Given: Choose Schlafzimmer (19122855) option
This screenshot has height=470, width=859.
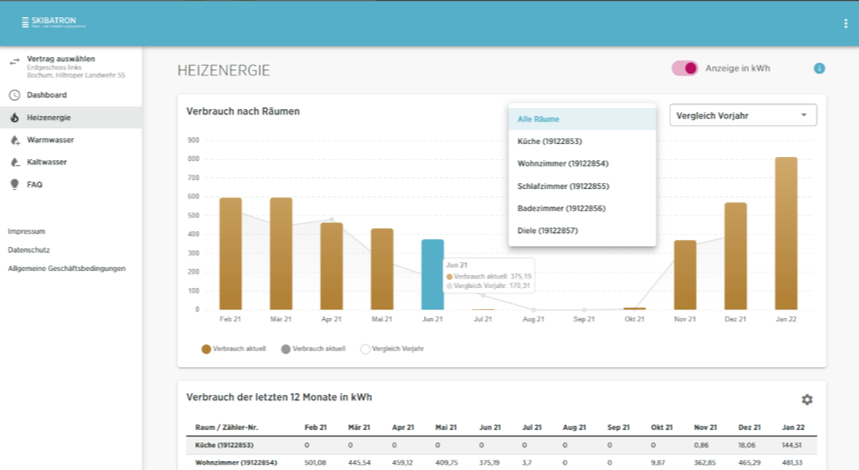Looking at the screenshot, I should point(563,186).
